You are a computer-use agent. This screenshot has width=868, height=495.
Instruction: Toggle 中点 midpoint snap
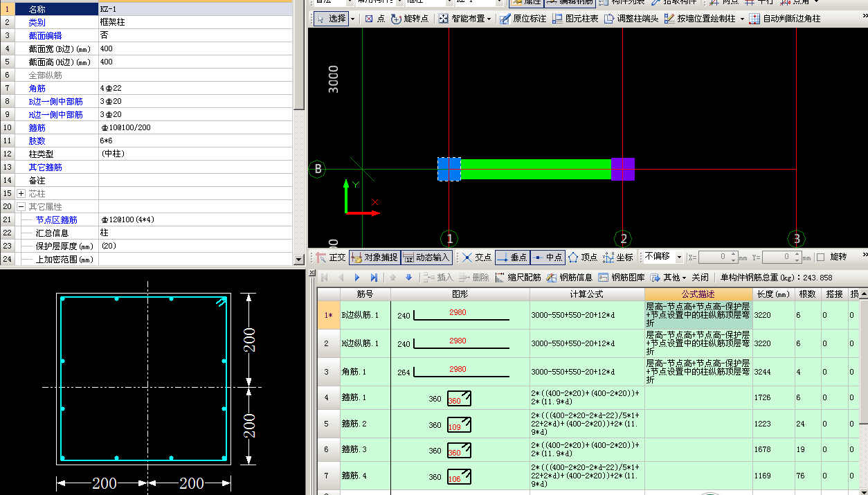[x=548, y=257]
